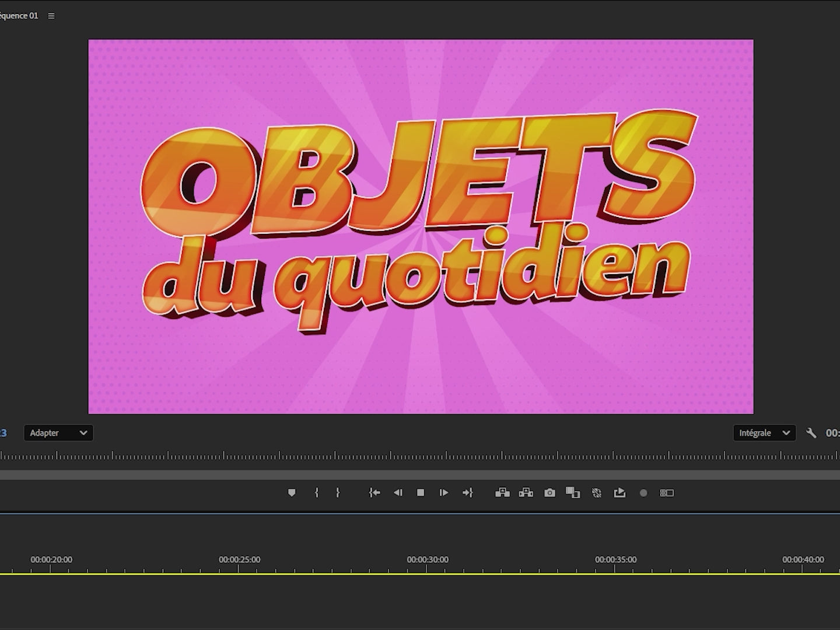Open the Intégrale playback resolution dropdown
840x630 pixels.
pos(764,433)
